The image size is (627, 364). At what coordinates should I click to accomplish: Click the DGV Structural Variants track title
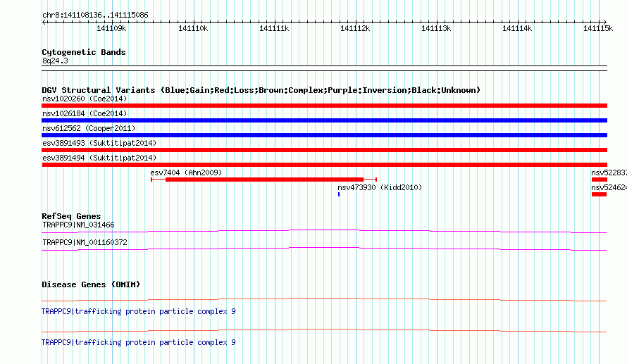(x=261, y=90)
